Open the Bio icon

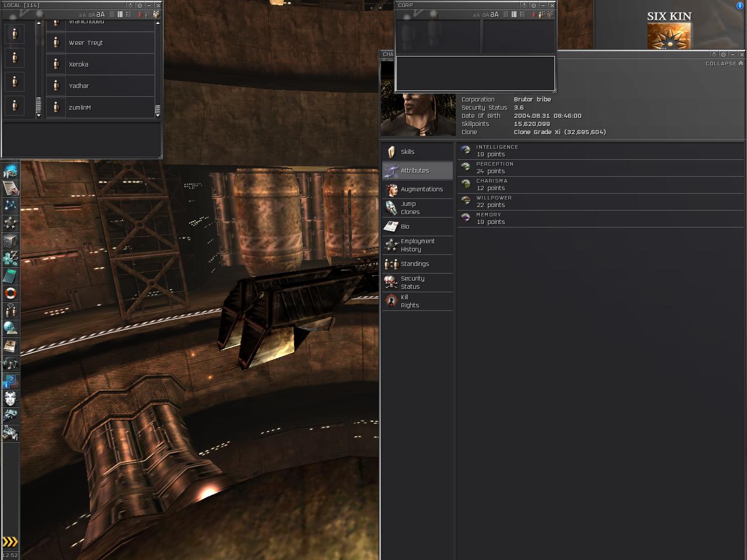coord(391,226)
